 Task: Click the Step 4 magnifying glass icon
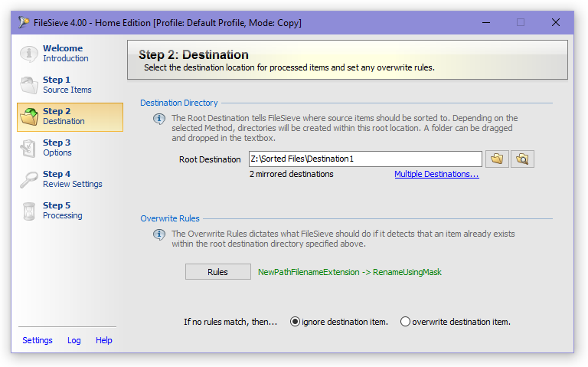pyautogui.click(x=29, y=180)
